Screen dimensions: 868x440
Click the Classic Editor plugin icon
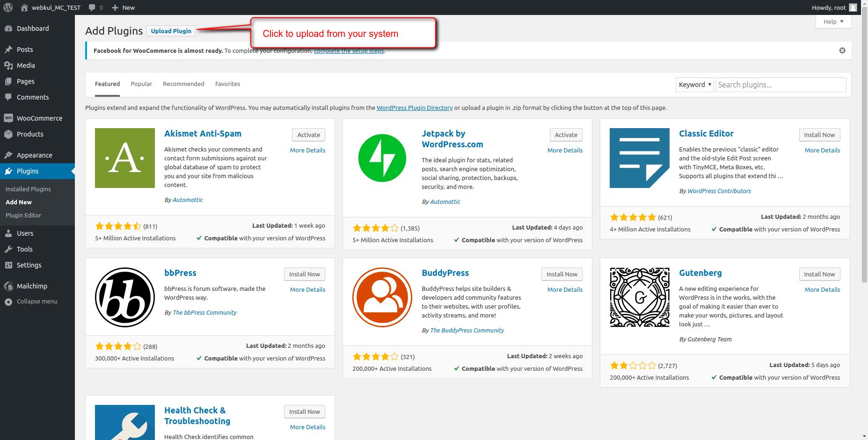pos(639,158)
